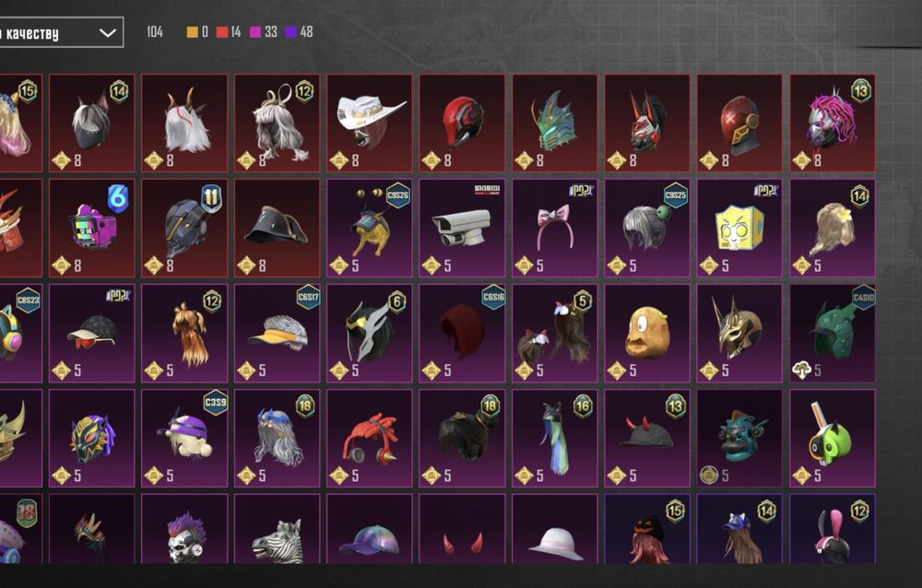Viewport: 922px width, 588px height.
Task: Select the holographic baseball cap
Action: (370, 529)
